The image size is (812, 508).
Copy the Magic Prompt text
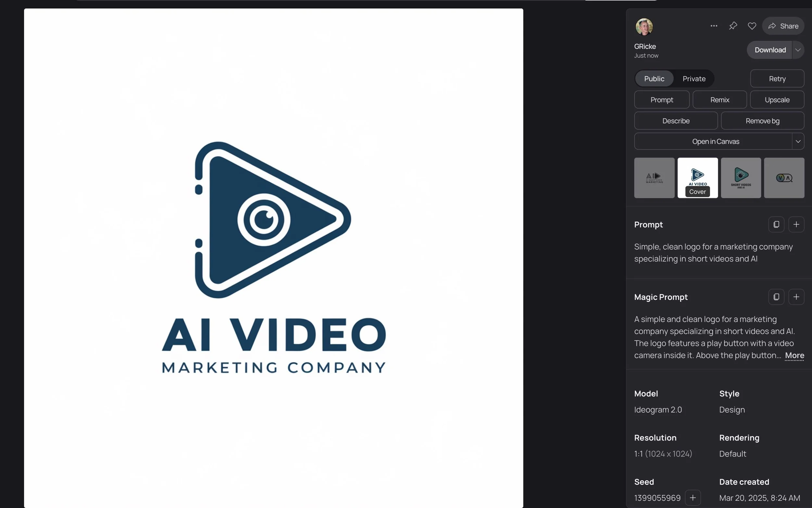click(x=776, y=297)
